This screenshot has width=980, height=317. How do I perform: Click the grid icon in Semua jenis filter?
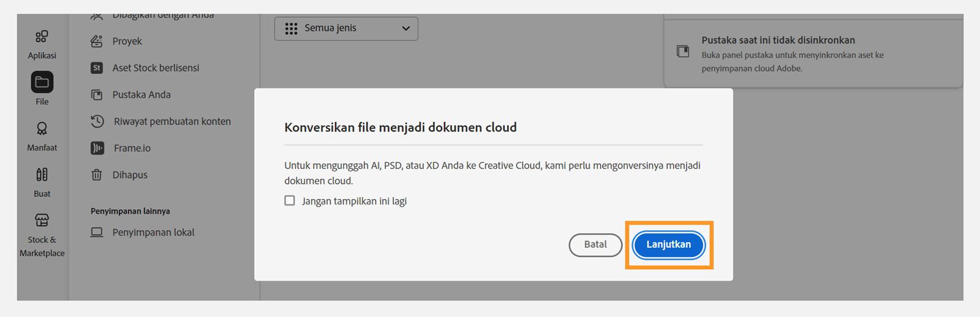click(292, 29)
